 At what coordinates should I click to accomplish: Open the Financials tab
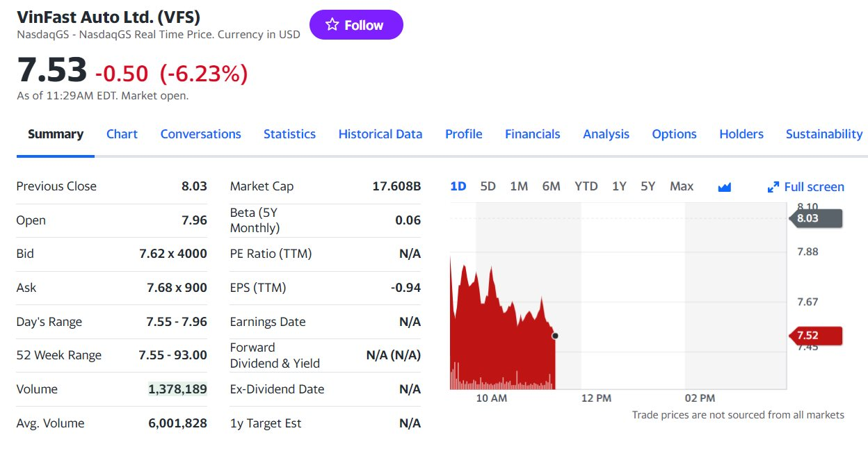point(532,134)
